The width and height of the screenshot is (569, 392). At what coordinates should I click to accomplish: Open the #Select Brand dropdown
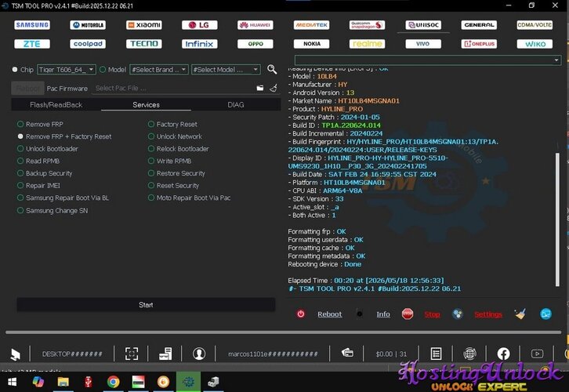coord(158,69)
